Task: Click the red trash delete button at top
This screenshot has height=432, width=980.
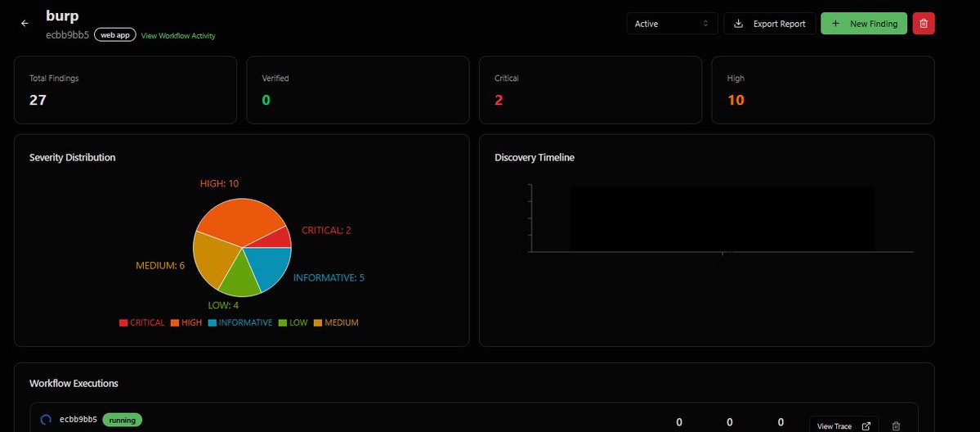Action: [923, 23]
